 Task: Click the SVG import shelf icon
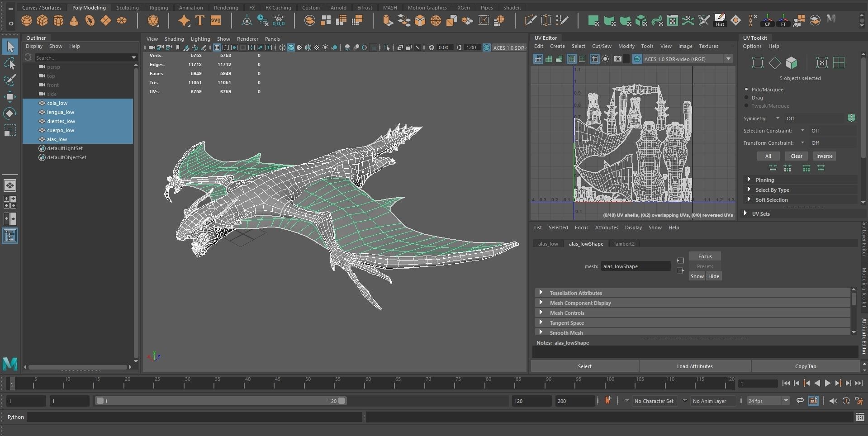click(x=216, y=21)
